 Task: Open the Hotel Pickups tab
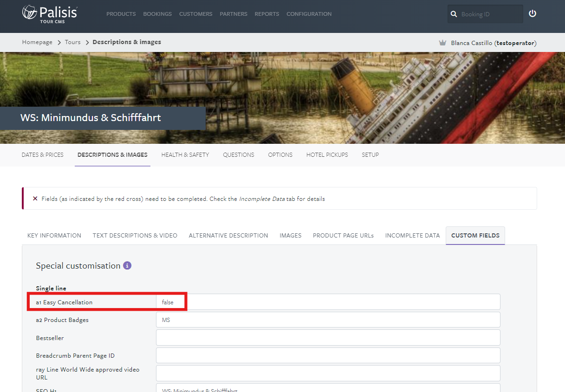327,155
